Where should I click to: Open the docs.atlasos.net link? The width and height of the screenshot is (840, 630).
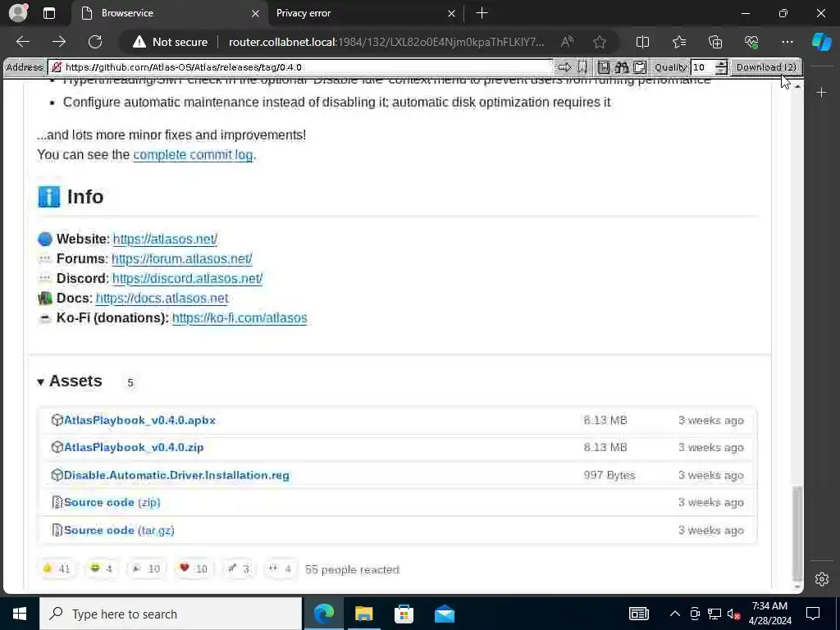click(162, 298)
